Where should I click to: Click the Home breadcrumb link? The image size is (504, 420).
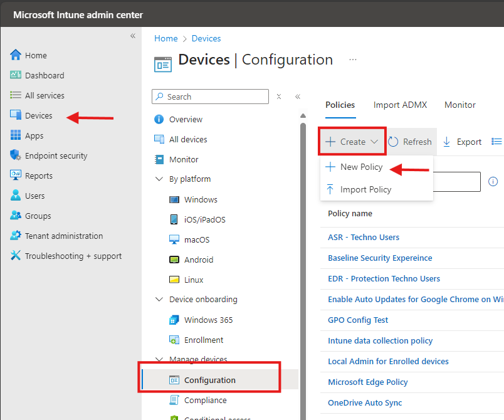tap(166, 39)
